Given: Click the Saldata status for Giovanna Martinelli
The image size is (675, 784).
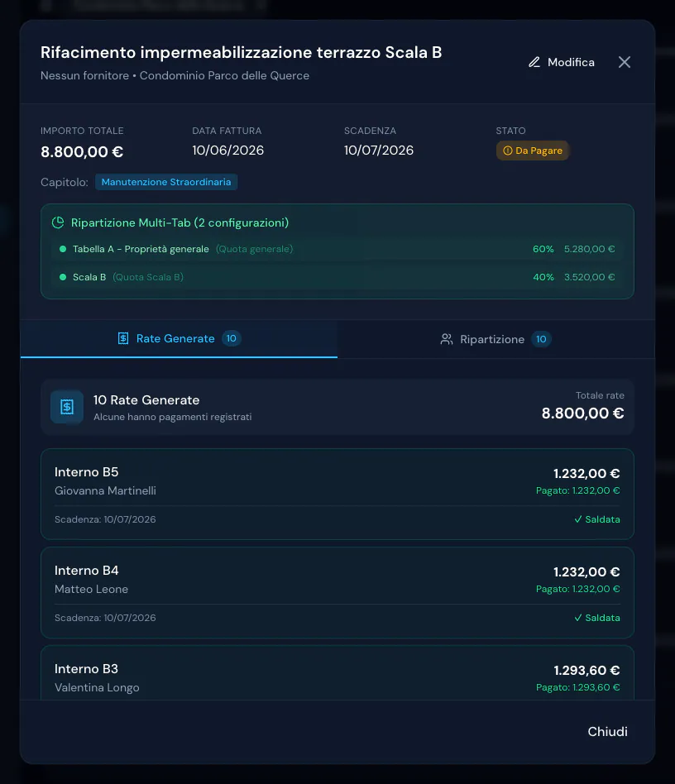Looking at the screenshot, I should coord(597,519).
